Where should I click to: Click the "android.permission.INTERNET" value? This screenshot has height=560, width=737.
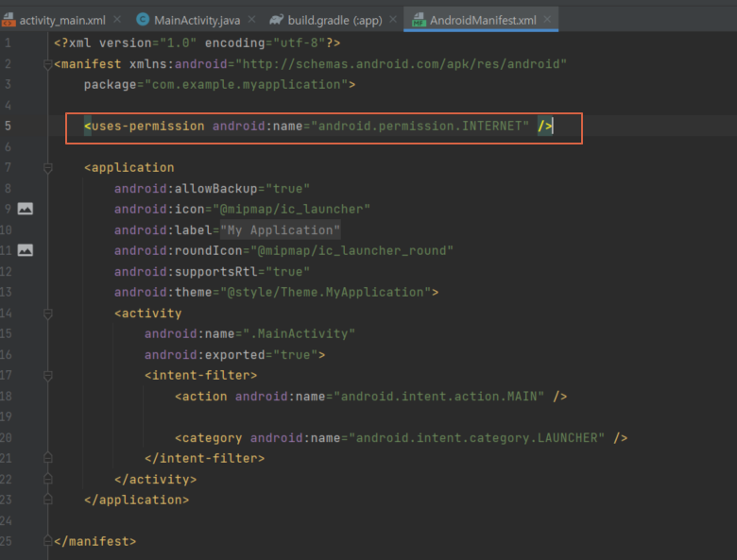[420, 126]
